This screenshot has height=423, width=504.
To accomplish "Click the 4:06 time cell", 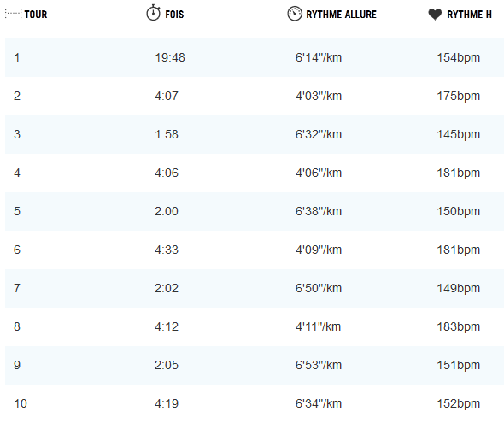I will [x=167, y=173].
